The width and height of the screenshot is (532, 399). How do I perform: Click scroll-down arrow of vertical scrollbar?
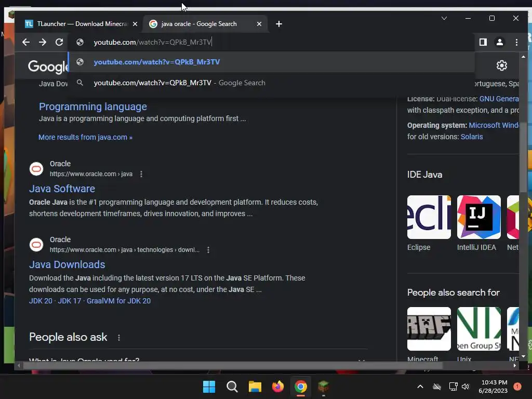[x=523, y=356]
